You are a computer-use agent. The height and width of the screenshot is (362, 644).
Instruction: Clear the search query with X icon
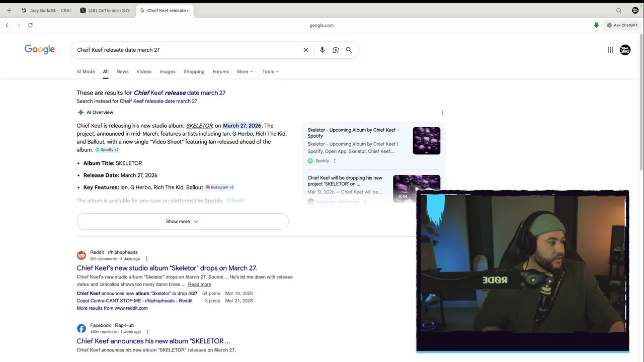pyautogui.click(x=305, y=50)
